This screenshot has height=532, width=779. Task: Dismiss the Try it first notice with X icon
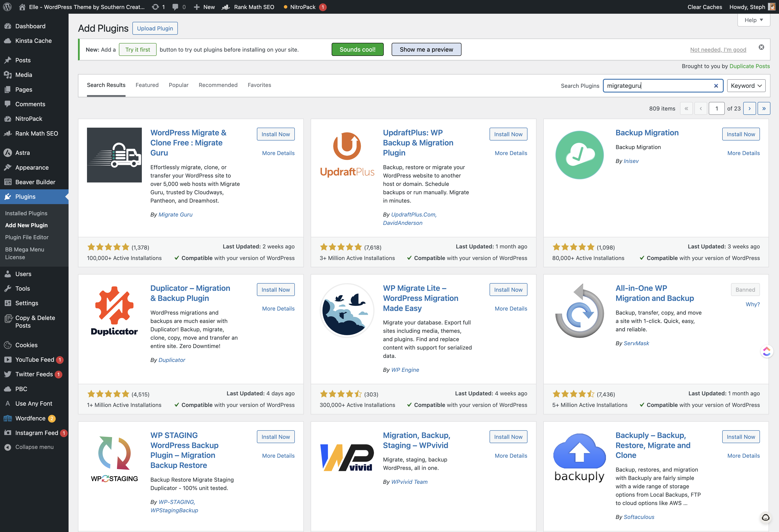(761, 47)
